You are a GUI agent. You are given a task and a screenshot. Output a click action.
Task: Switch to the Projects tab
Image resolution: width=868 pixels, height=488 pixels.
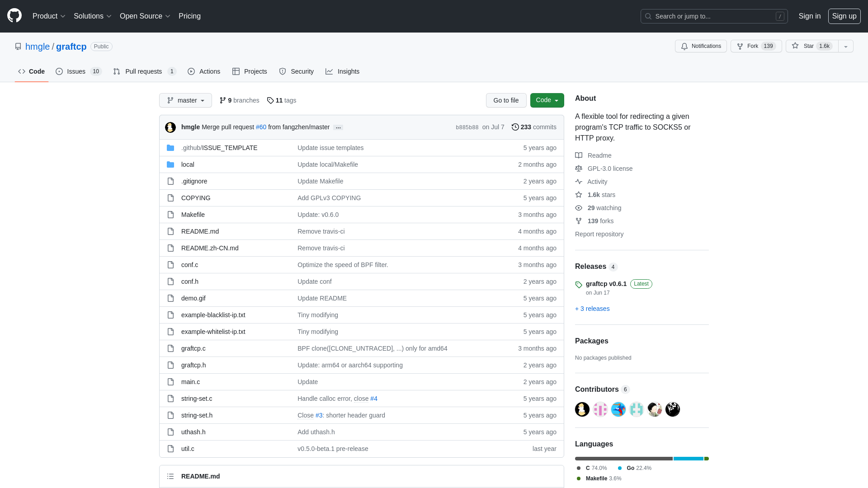(250, 71)
